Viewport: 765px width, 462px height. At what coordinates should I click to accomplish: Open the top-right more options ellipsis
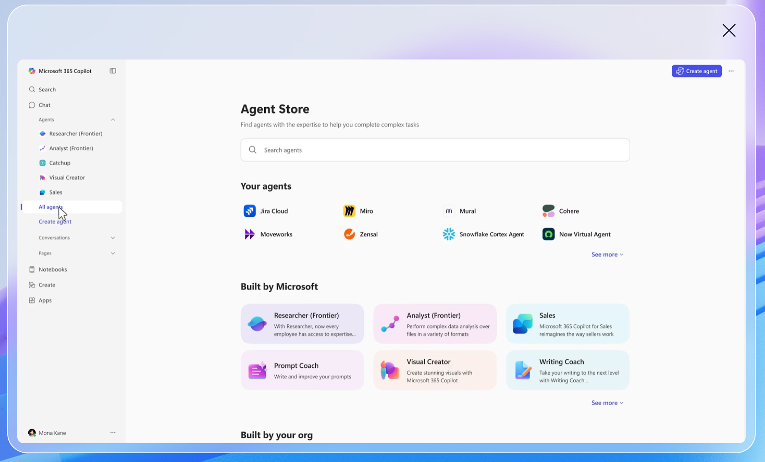pos(731,71)
